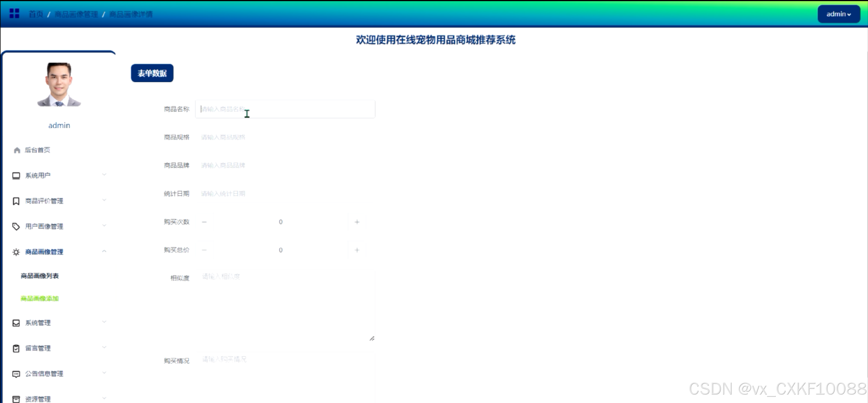
Task: Decrease 购买次数 with the minus button
Action: [204, 222]
